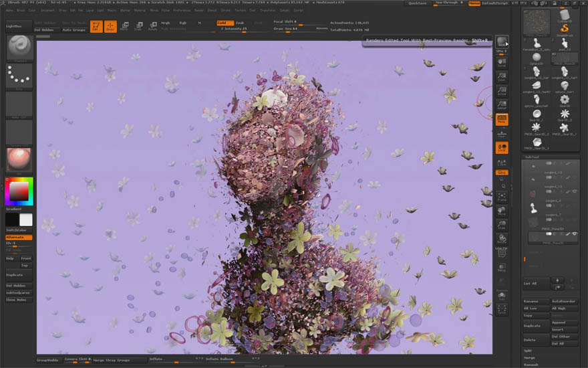The height and width of the screenshot is (368, 588).
Task: Toggle Rgb paint mode
Action: click(x=182, y=23)
